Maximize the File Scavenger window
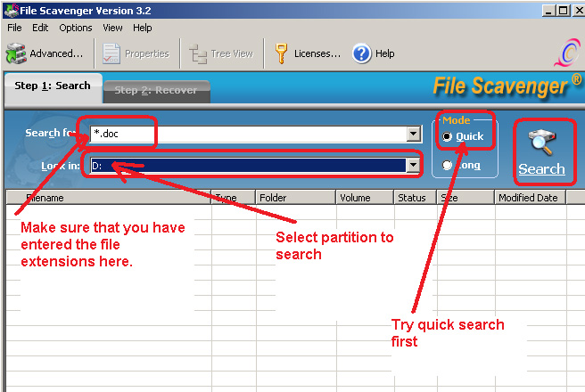 [x=563, y=11]
